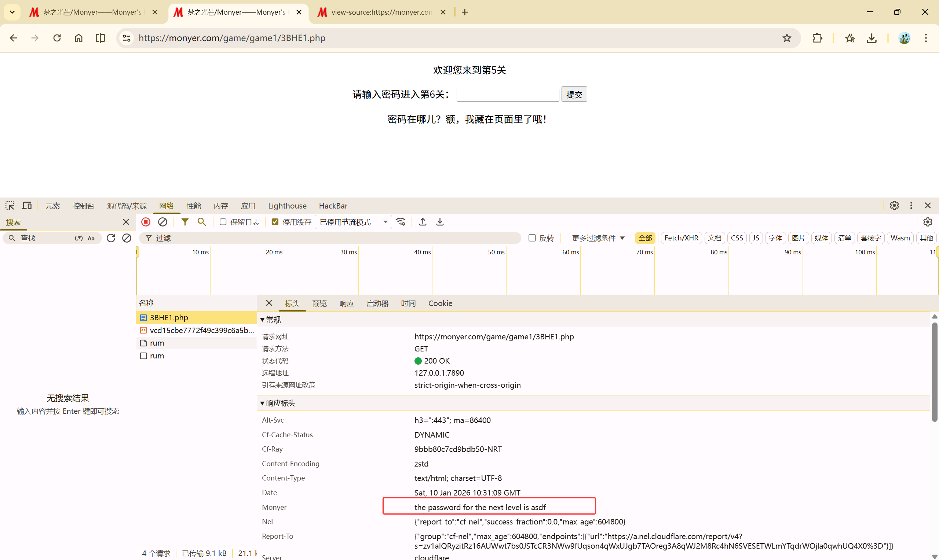
Task: Uncheck the 停用缓存 checkbox
Action: coord(275,222)
